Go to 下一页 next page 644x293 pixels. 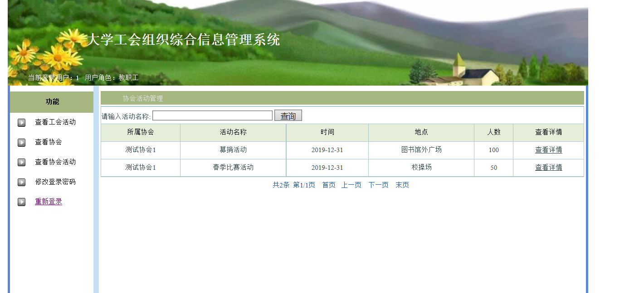(x=379, y=185)
